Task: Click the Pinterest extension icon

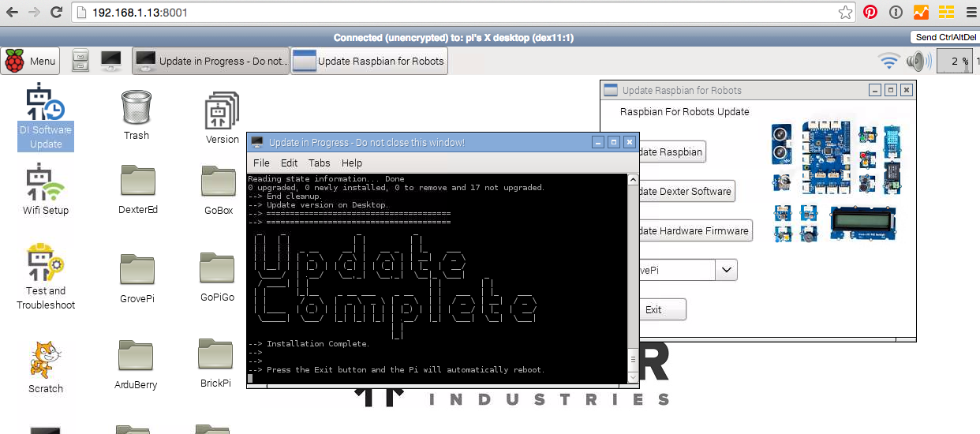Action: pyautogui.click(x=870, y=12)
